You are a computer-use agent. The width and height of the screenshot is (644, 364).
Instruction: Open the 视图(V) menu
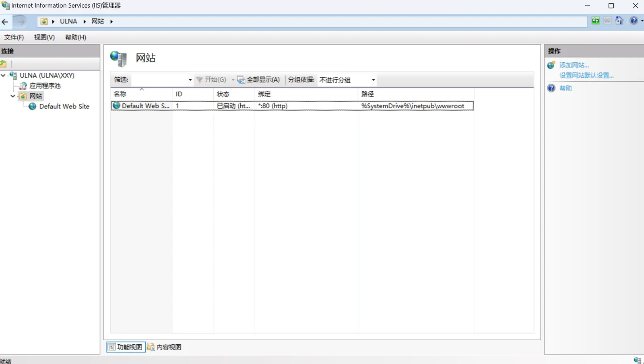pos(44,37)
